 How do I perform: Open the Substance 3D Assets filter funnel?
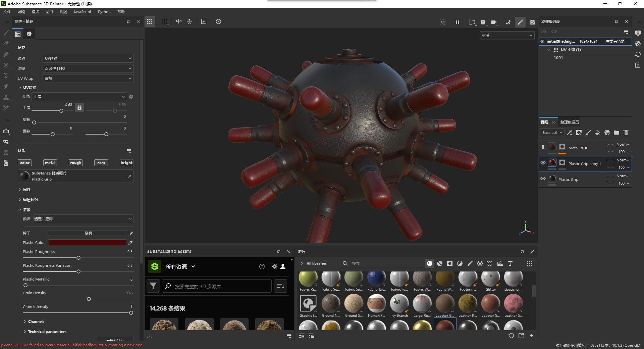click(153, 286)
